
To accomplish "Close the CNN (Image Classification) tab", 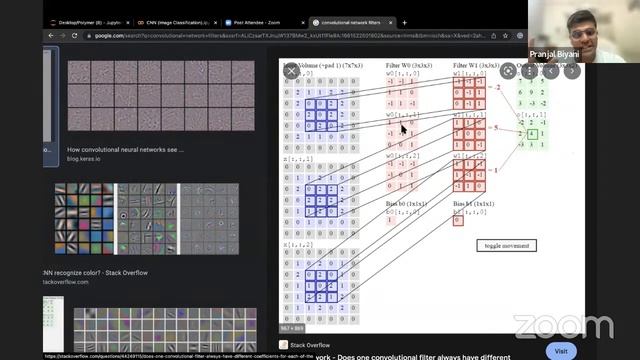I will pos(216,23).
